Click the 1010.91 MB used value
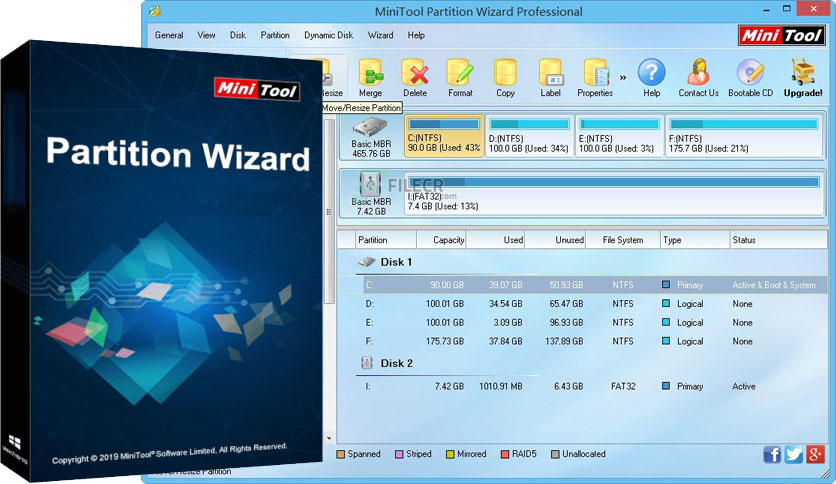Viewport: 836px width, 484px height. (501, 386)
